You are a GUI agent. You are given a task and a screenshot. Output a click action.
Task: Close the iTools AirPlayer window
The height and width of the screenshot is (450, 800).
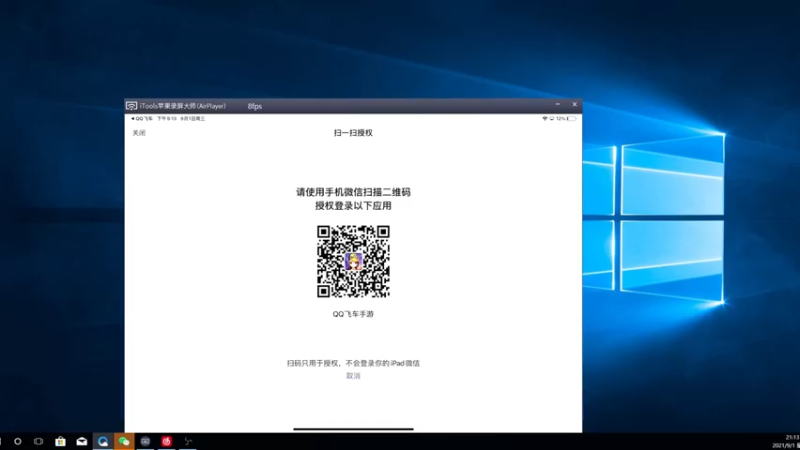coord(574,104)
